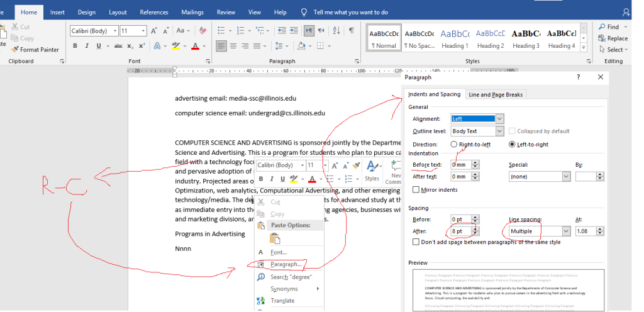The image size is (644, 312).
Task: Apply the Heading 1 style
Action: 455,38
